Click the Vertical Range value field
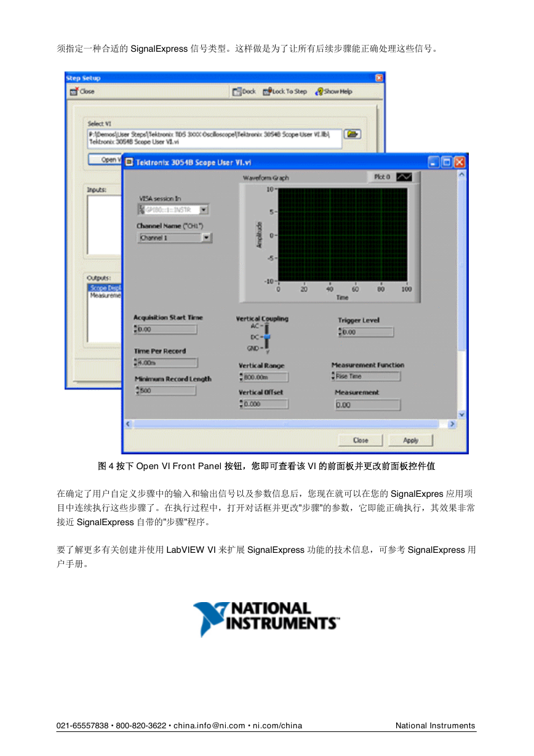The width and height of the screenshot is (534, 756). [266, 377]
